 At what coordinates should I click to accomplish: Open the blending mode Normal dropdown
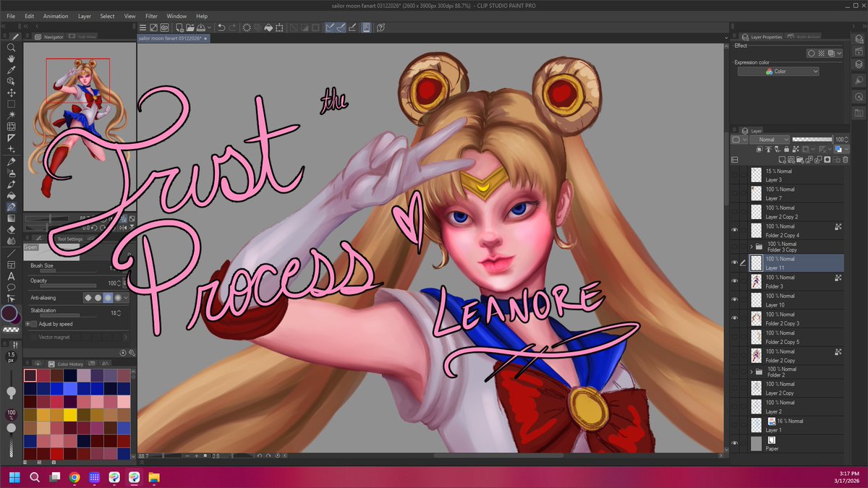pos(769,140)
